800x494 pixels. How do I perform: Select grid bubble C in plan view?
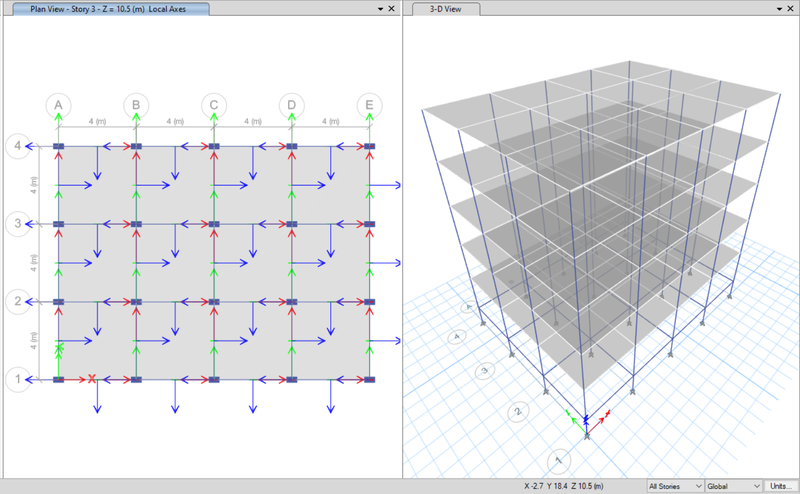point(214,106)
